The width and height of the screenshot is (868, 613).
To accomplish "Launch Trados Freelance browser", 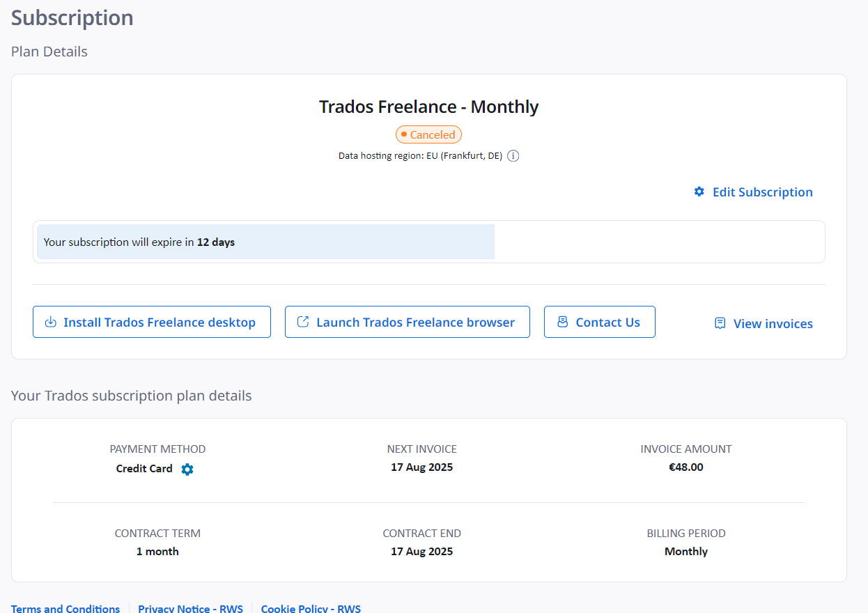I will [407, 321].
